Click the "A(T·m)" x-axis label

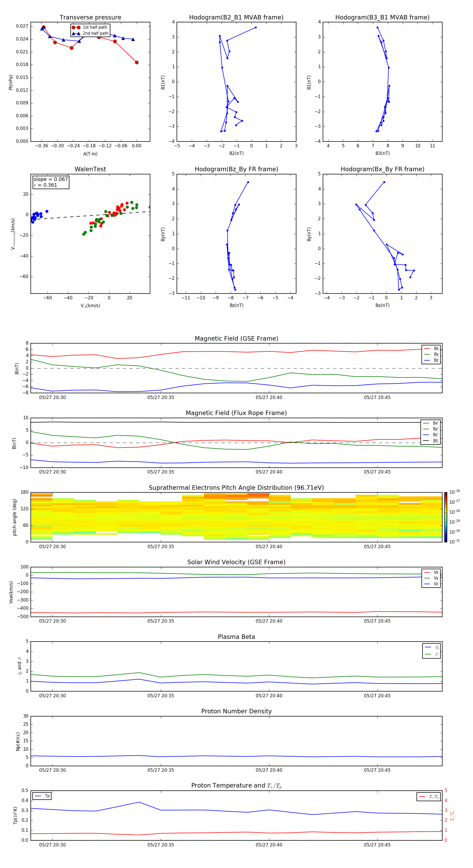click(90, 154)
